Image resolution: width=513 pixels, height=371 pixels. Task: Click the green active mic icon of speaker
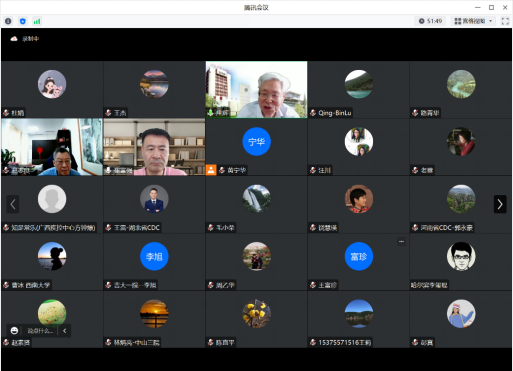pyautogui.click(x=210, y=113)
